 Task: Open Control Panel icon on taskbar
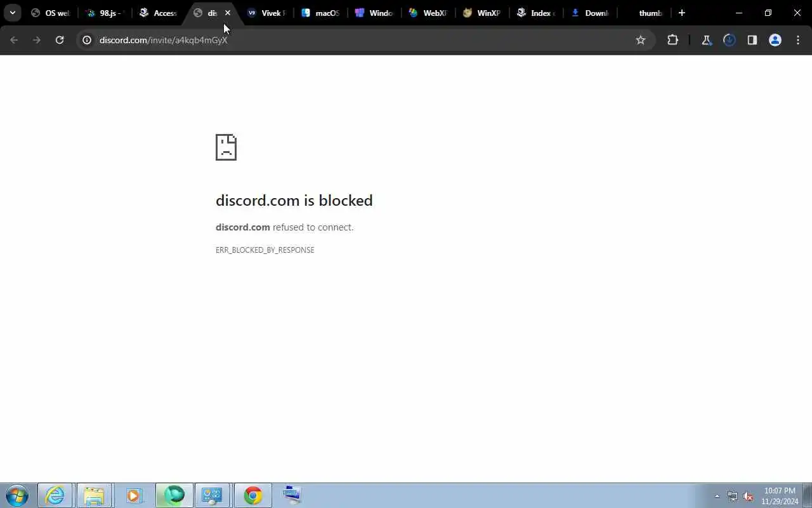pyautogui.click(x=212, y=495)
